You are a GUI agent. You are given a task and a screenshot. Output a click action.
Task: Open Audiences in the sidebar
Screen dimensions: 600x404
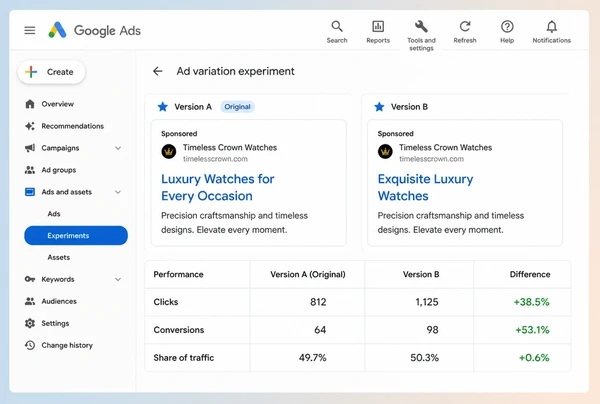tap(59, 301)
